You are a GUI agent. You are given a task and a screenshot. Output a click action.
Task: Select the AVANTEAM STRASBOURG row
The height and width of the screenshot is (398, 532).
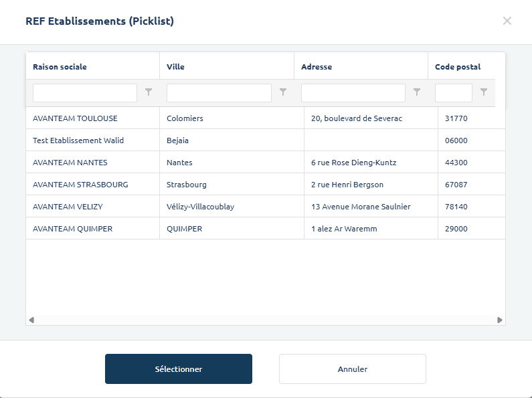80,185
